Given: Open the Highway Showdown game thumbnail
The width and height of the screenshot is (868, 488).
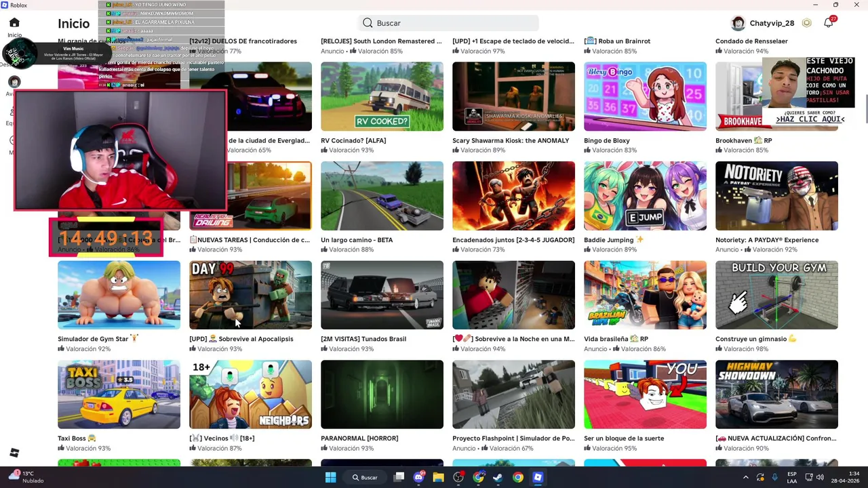Looking at the screenshot, I should coord(776,394).
